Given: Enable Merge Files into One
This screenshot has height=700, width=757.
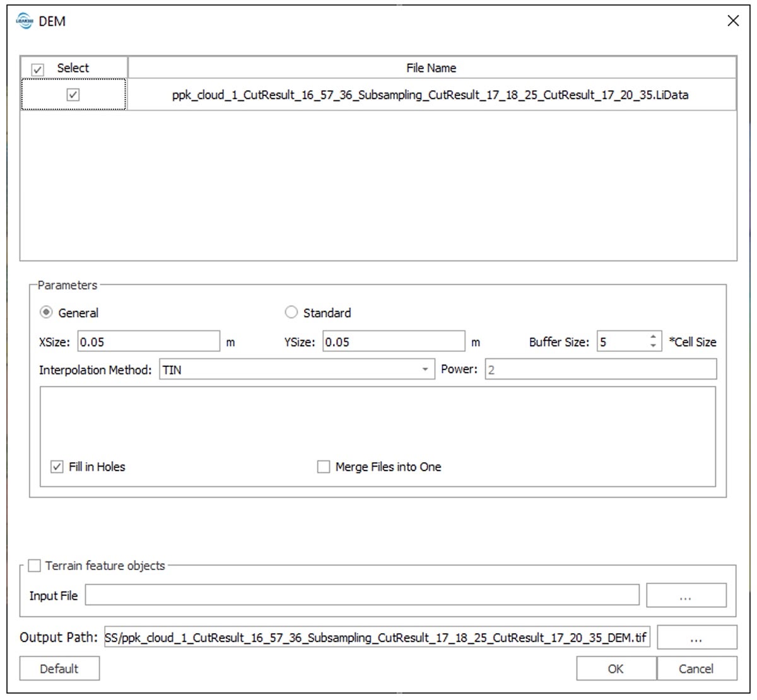Looking at the screenshot, I should pos(324,467).
